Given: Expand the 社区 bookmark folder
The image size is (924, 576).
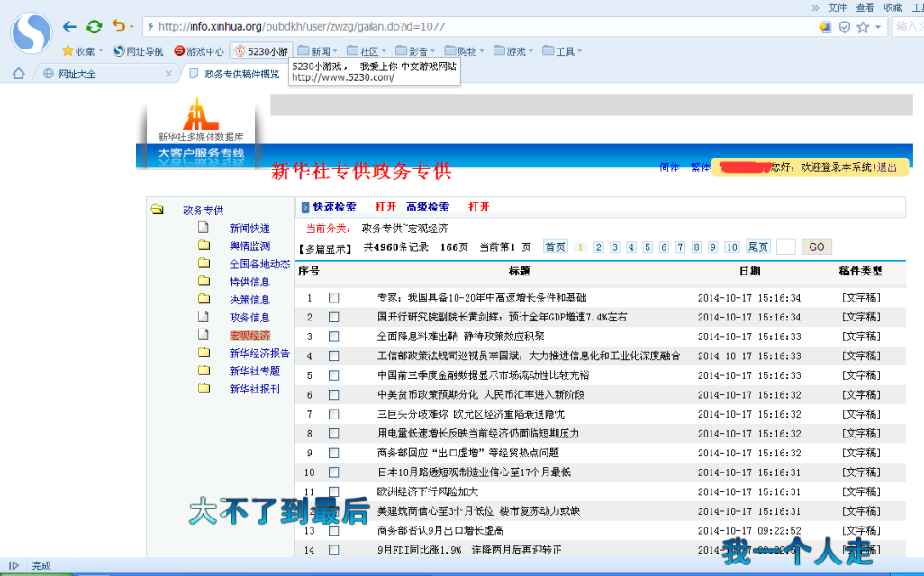Looking at the screenshot, I should point(367,51).
